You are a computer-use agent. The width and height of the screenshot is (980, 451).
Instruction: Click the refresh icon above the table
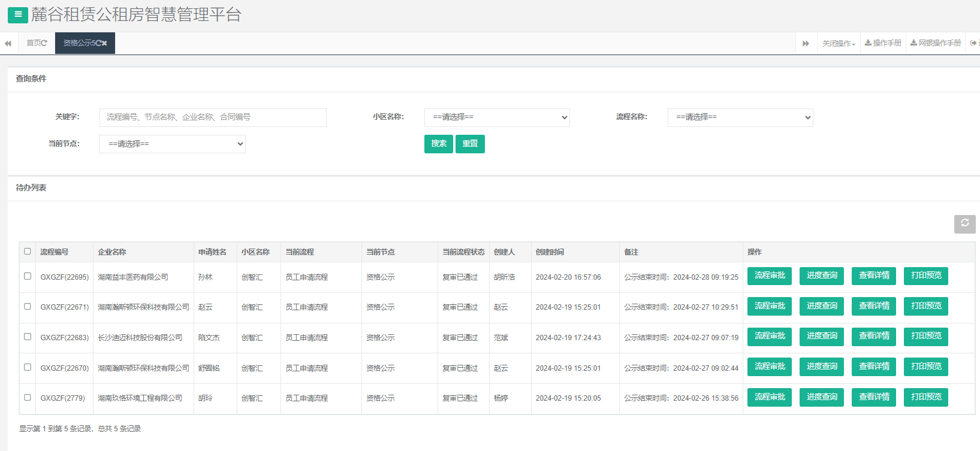tap(964, 223)
